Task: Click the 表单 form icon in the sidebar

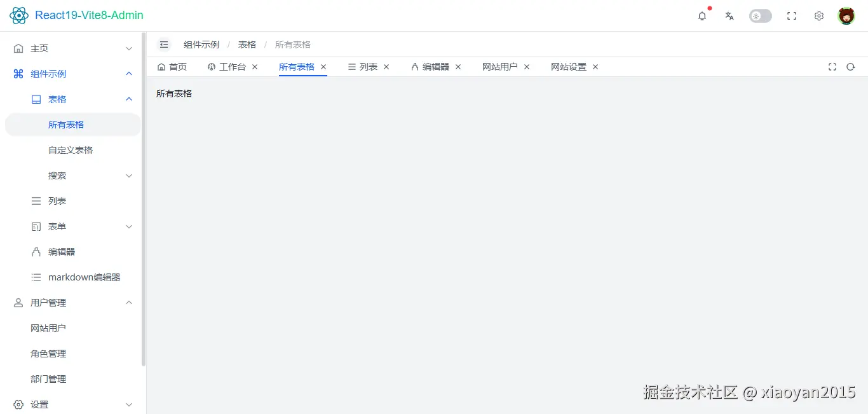Action: 36,226
